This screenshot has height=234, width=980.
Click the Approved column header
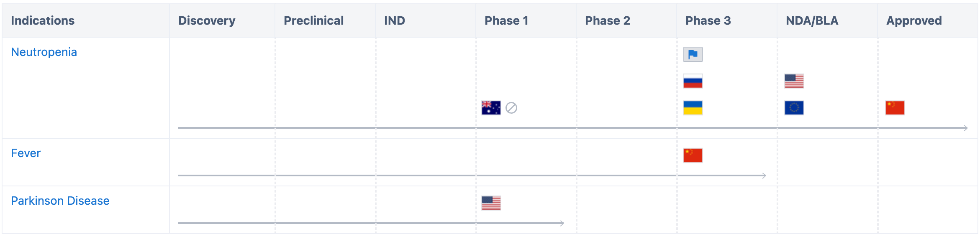[x=914, y=20]
